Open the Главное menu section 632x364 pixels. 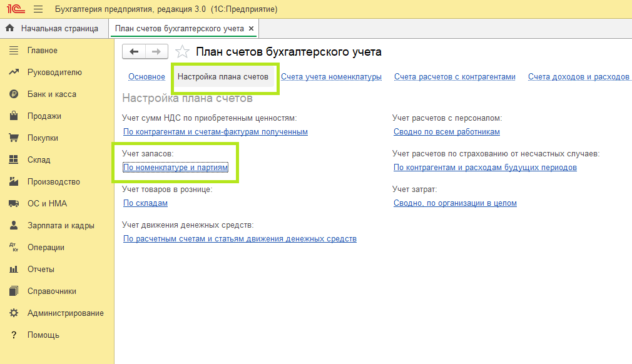[43, 50]
